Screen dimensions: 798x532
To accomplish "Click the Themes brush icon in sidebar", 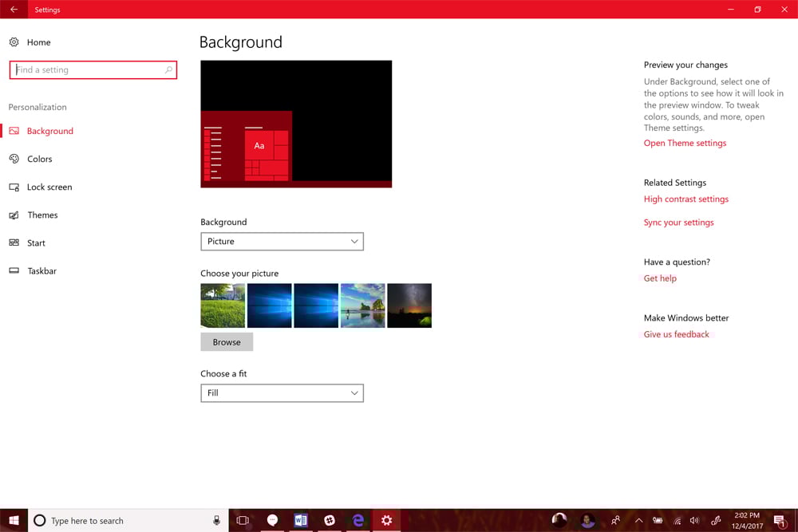I will [x=15, y=215].
